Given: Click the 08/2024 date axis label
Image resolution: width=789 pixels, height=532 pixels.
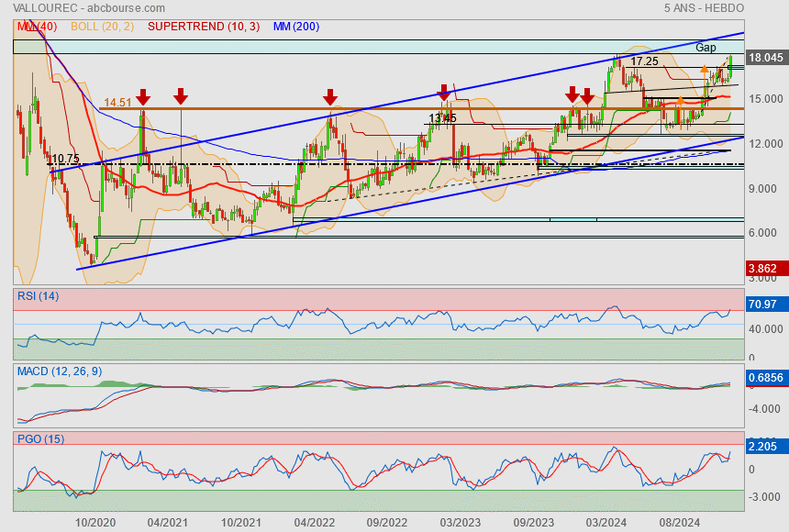Looking at the screenshot, I should (x=679, y=523).
